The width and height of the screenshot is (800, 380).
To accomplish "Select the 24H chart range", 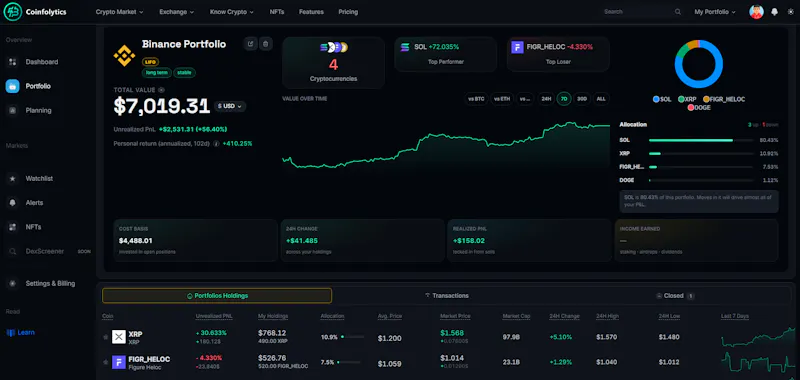I will (546, 99).
